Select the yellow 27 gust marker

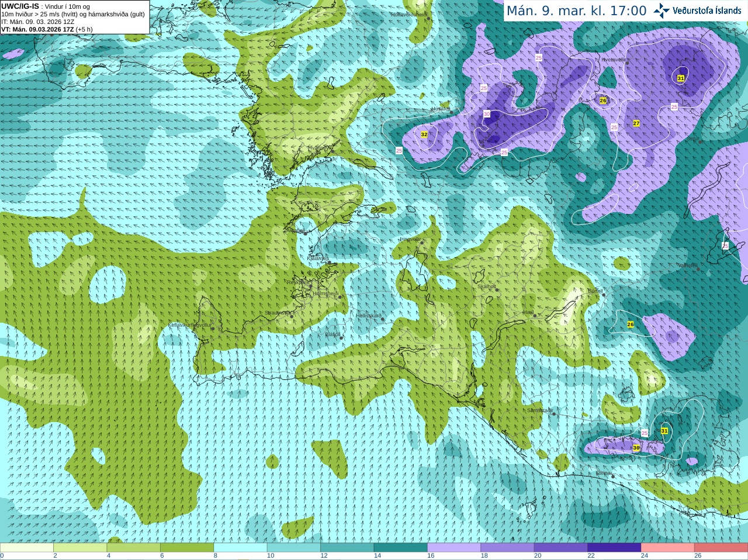tap(636, 123)
